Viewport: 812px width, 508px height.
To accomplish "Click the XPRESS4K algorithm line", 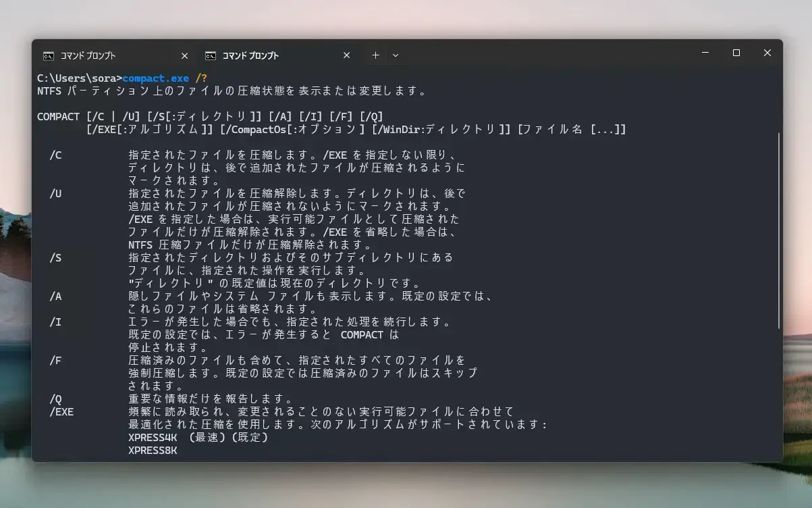I will pyautogui.click(x=198, y=437).
